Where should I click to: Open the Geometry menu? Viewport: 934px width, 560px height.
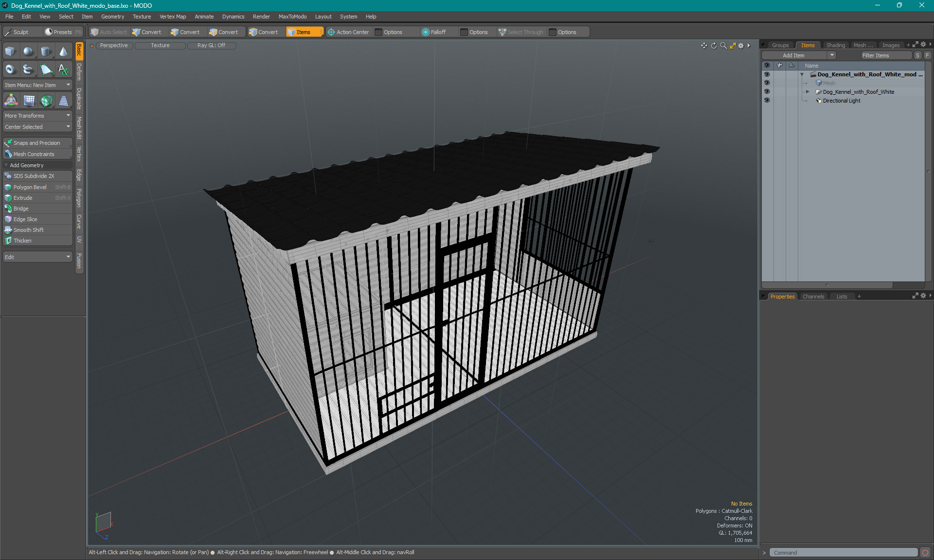point(112,17)
